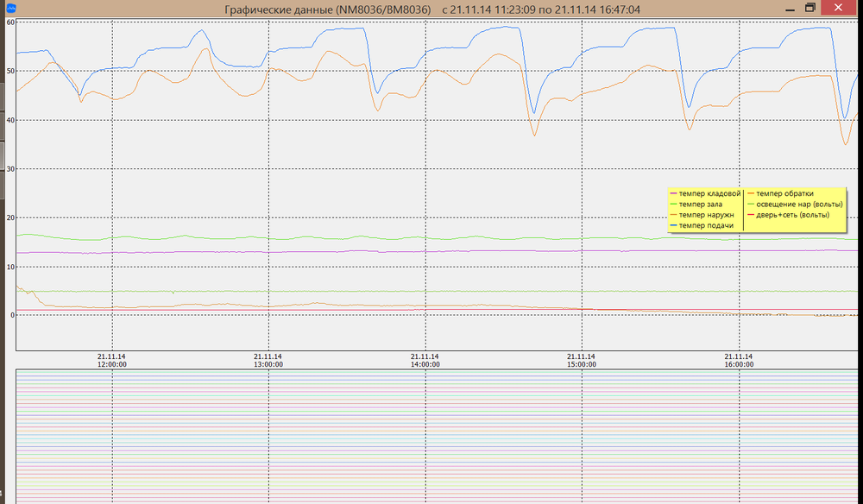Click the orange темпер наружн legend marker

point(673,215)
